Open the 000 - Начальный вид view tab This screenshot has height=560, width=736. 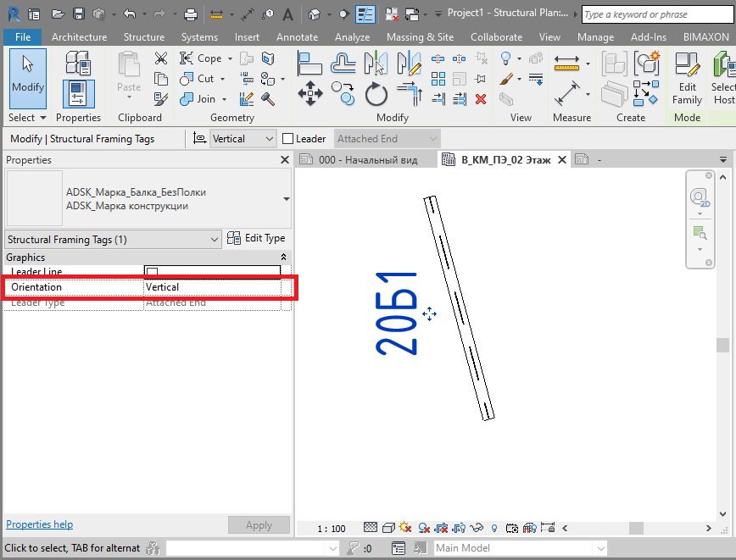click(366, 158)
